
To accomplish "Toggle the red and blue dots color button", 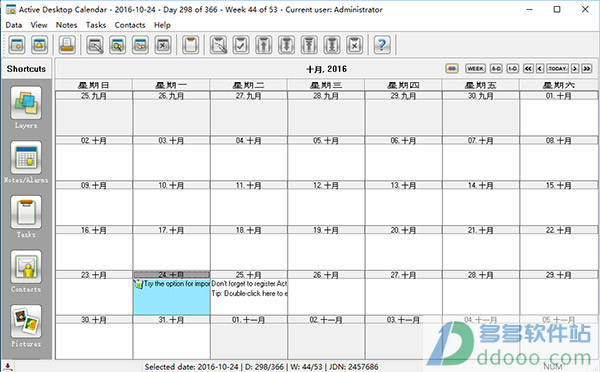I will pyautogui.click(x=452, y=69).
